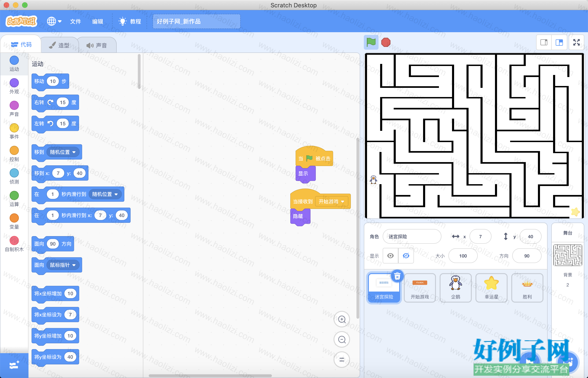This screenshot has height=378, width=588.
Task: Zoom out the code workspace
Action: [342, 339]
